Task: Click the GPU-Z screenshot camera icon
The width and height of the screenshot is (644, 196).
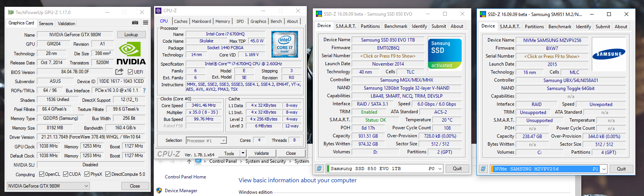Action: pyautogui.click(x=135, y=23)
